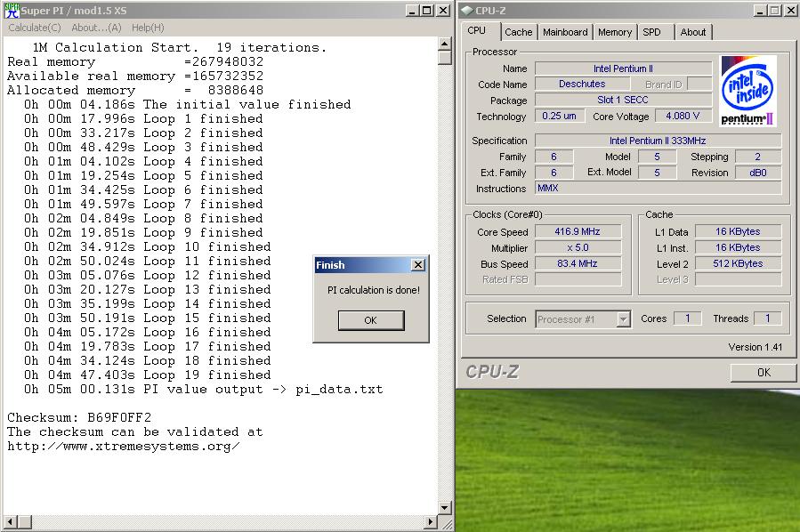Click 'The initial value finished' line
Image resolution: width=800 pixels, height=532 pixels.
coord(187,105)
